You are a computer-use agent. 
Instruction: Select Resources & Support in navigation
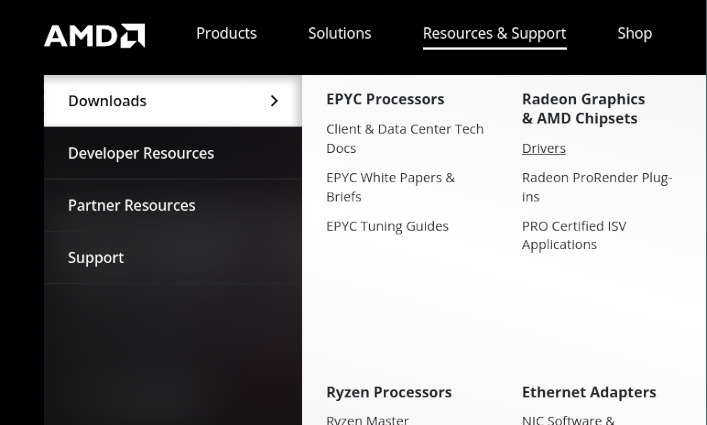pos(495,34)
